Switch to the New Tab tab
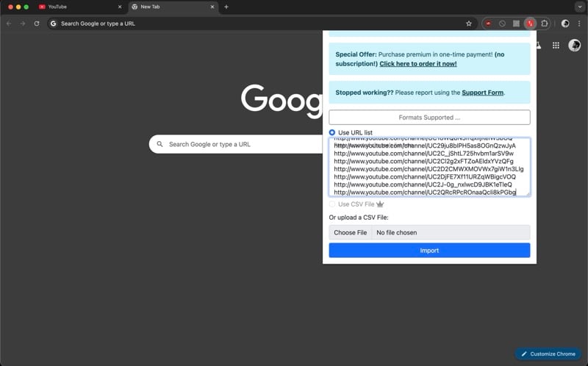This screenshot has width=588, height=366. [x=173, y=7]
